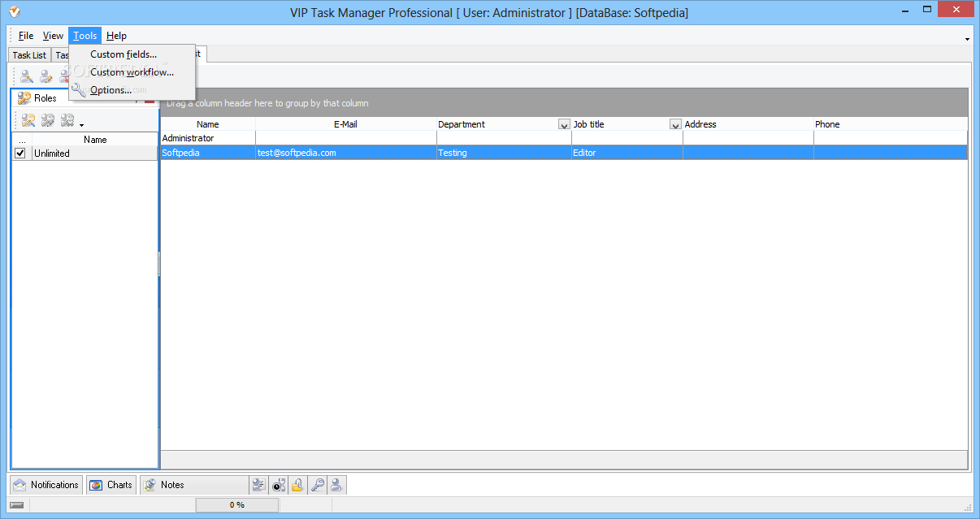Open the key bottom panel icon

click(318, 485)
